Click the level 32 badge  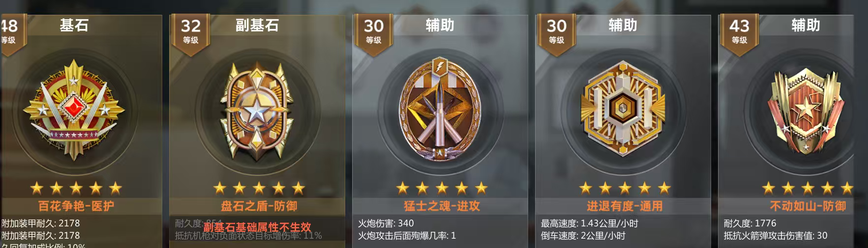tap(190, 30)
